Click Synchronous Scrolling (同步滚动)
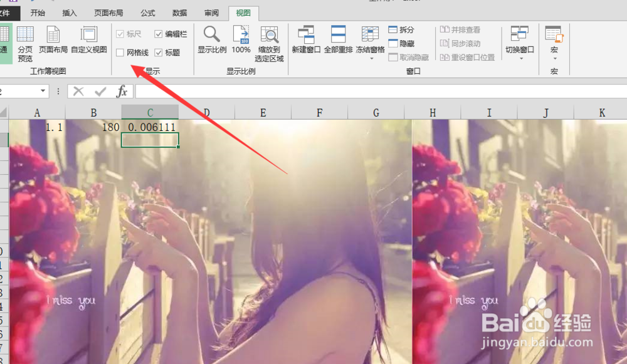The width and height of the screenshot is (627, 364). pos(460,44)
